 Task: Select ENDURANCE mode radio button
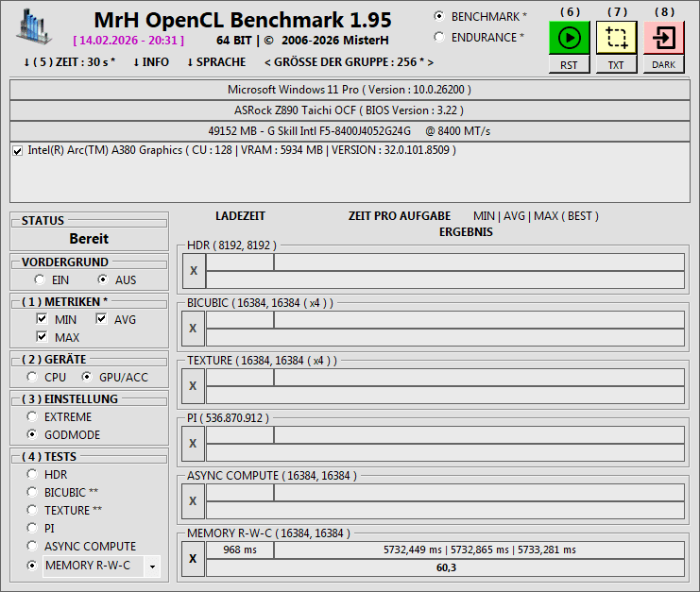pyautogui.click(x=439, y=37)
